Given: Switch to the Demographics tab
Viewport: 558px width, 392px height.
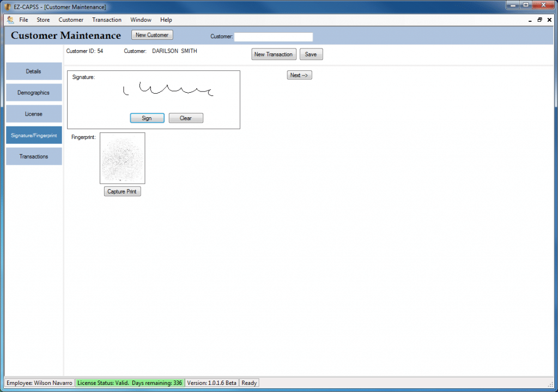Looking at the screenshot, I should click(34, 93).
